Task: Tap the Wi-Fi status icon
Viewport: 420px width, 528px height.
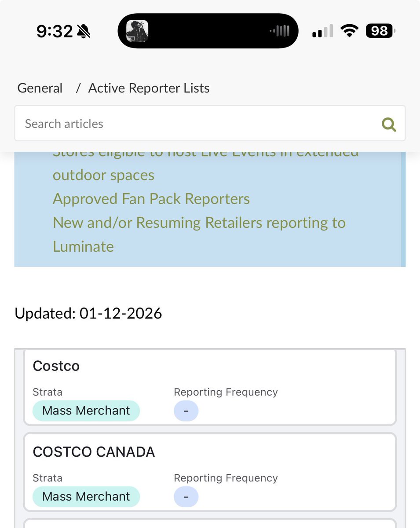Action: coord(349,31)
